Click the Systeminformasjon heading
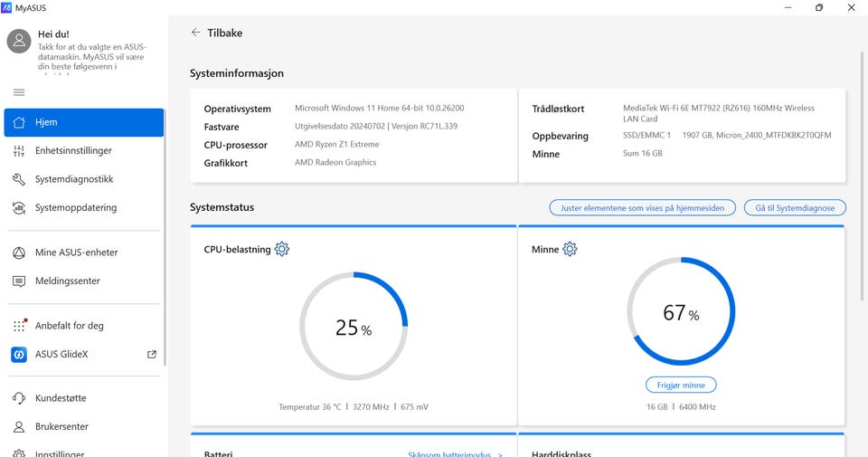This screenshot has width=868, height=457. click(237, 73)
